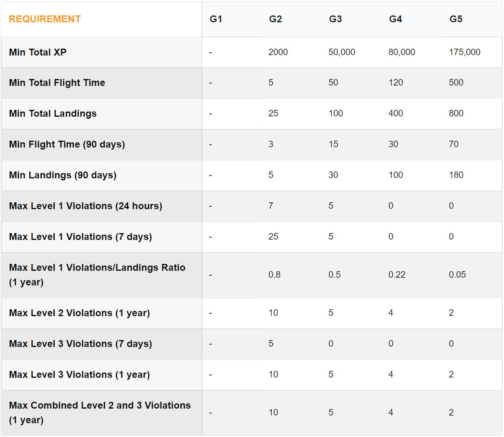Select Max Level 1 Violations (24 hours) label
The width and height of the screenshot is (504, 437).
[86, 206]
